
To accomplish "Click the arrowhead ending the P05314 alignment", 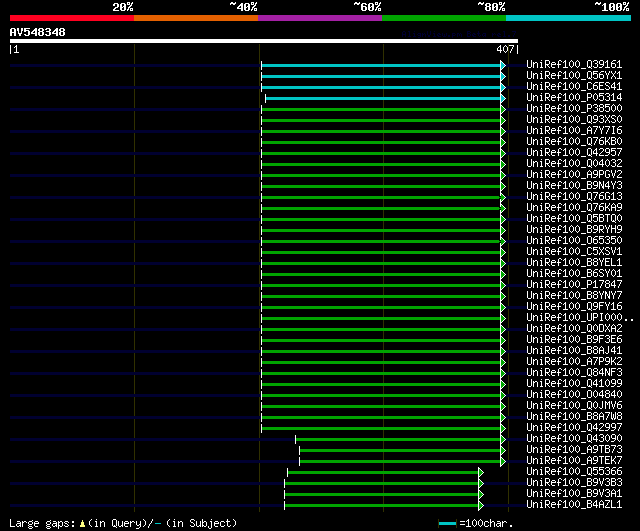I will pyautogui.click(x=503, y=98).
